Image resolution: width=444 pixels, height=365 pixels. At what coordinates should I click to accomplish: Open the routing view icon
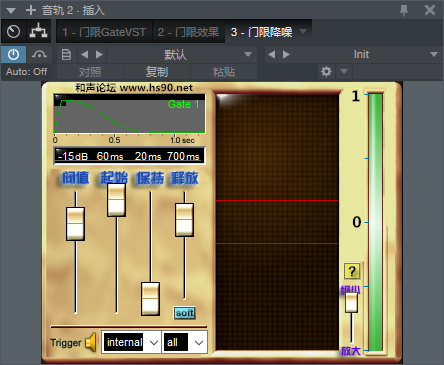coord(38,31)
